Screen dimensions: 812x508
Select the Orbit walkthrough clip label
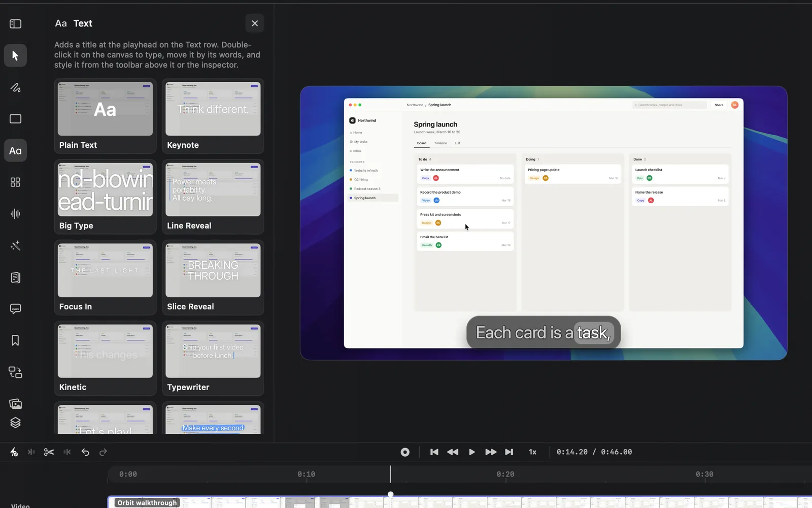147,503
